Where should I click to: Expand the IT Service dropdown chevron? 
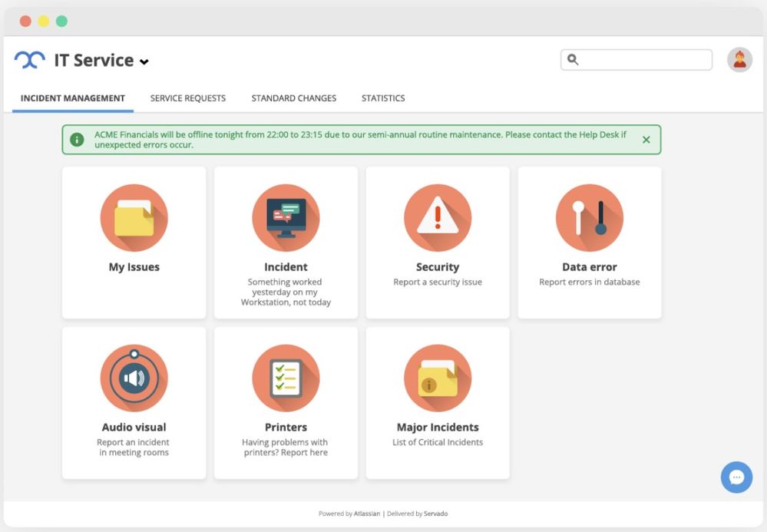[144, 62]
